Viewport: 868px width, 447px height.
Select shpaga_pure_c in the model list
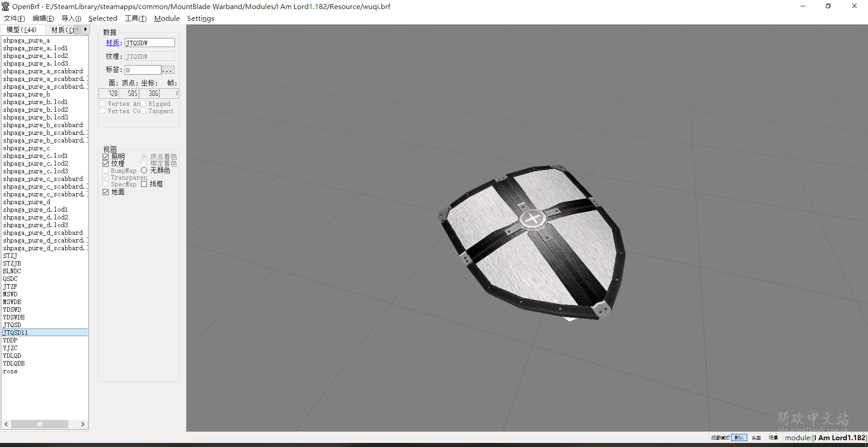pos(26,148)
